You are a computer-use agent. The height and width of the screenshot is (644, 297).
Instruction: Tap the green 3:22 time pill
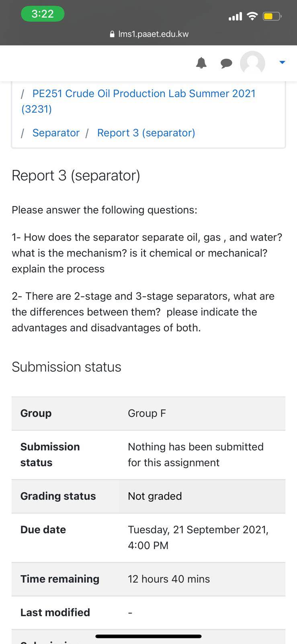pyautogui.click(x=43, y=14)
